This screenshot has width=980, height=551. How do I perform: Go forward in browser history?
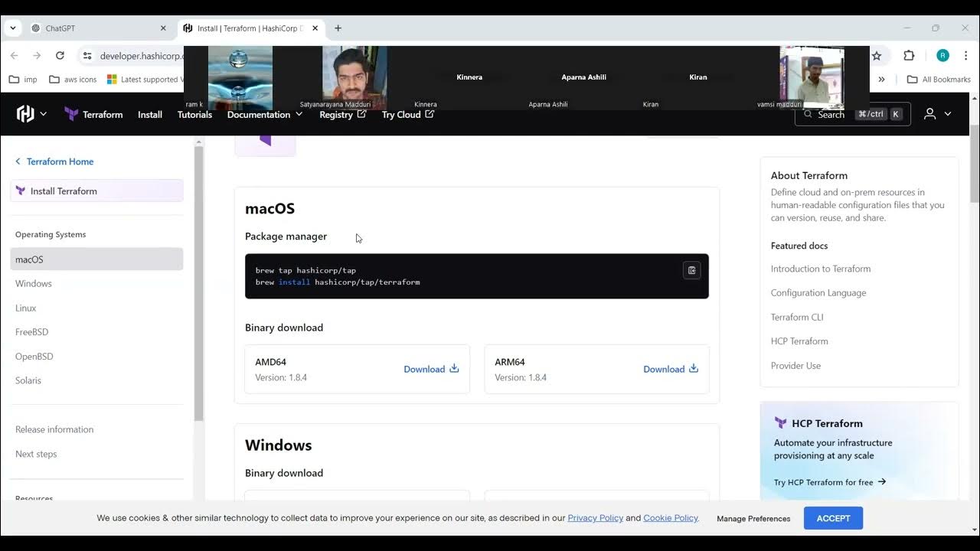click(x=37, y=56)
